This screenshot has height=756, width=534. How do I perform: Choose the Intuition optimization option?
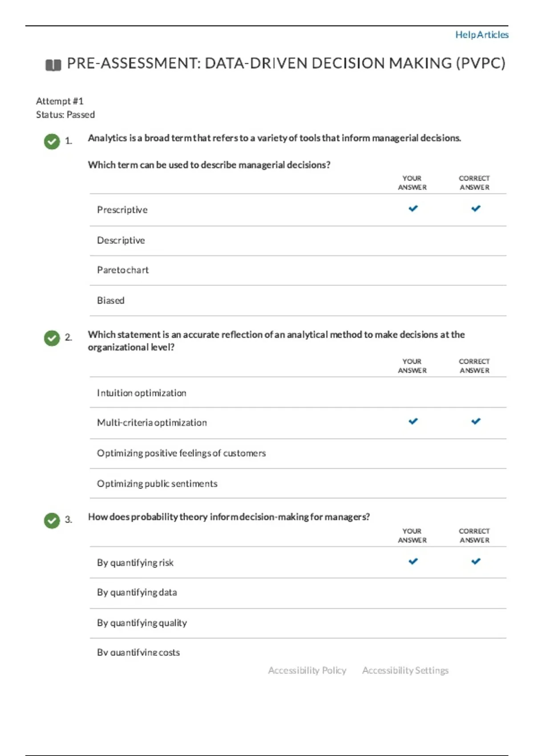point(142,393)
